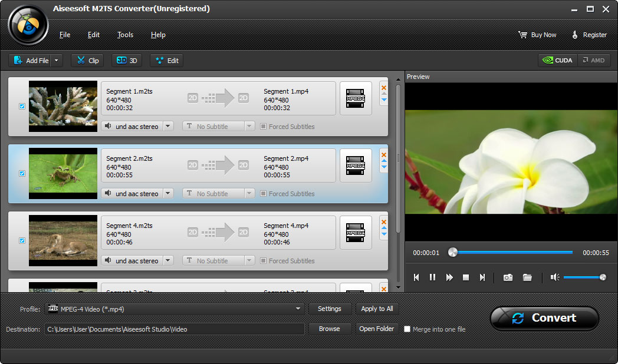Enable Forced Subtitles for Segment 4
This screenshot has width=618, height=364.
click(263, 260)
